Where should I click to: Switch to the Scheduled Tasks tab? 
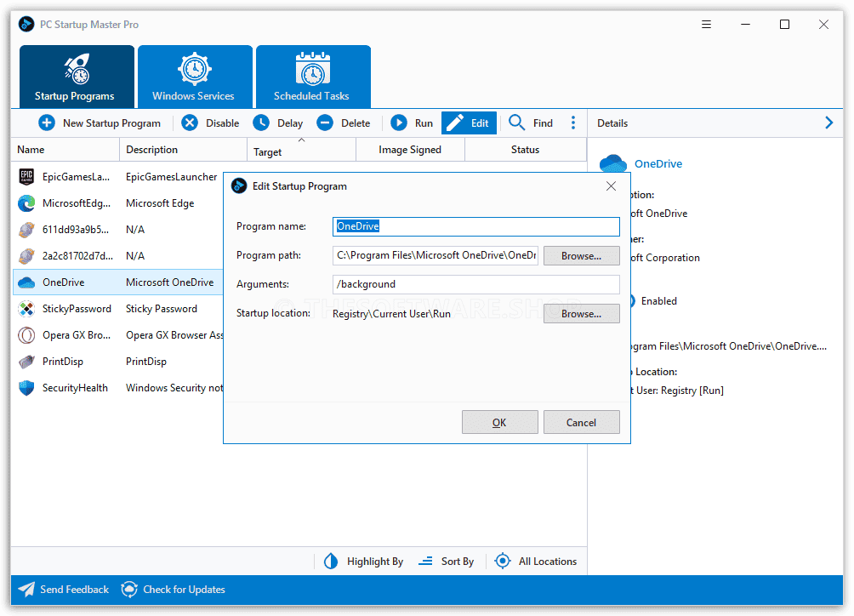[x=313, y=77]
